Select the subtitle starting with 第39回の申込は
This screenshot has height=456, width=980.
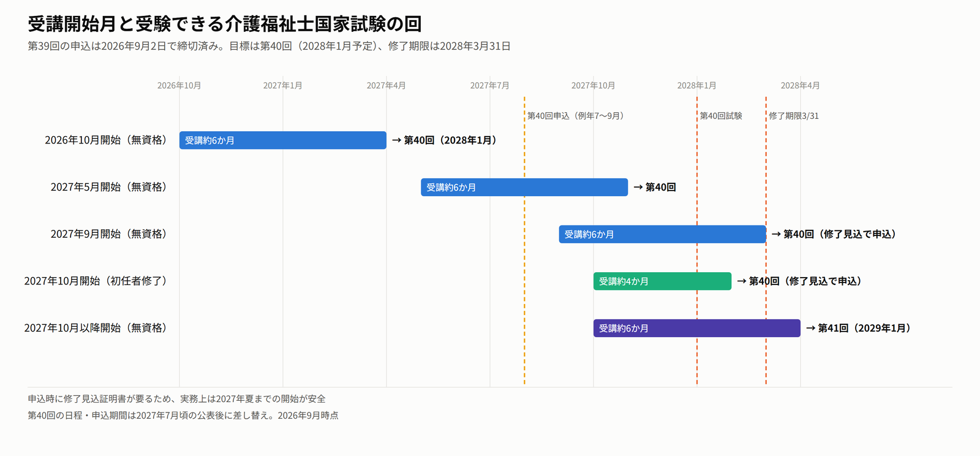(x=269, y=46)
